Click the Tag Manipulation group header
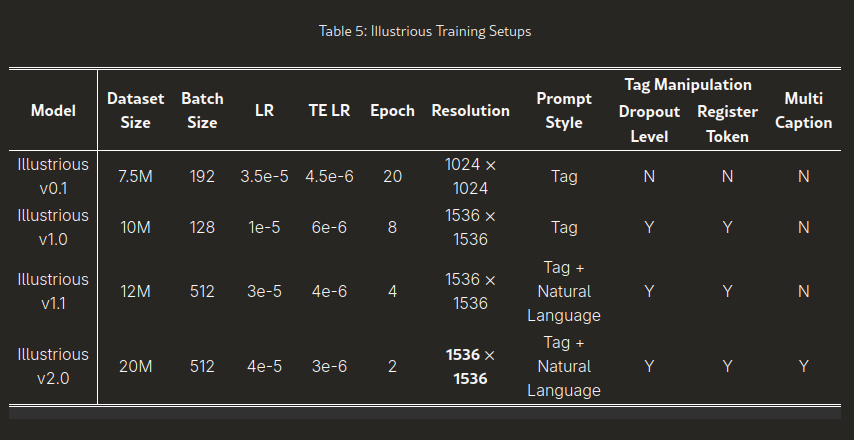 click(x=688, y=84)
